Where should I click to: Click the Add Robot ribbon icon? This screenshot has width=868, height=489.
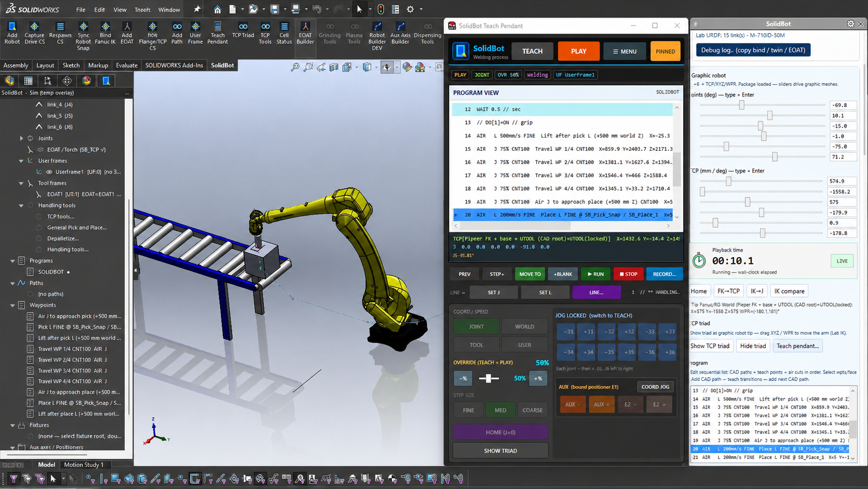tap(12, 33)
